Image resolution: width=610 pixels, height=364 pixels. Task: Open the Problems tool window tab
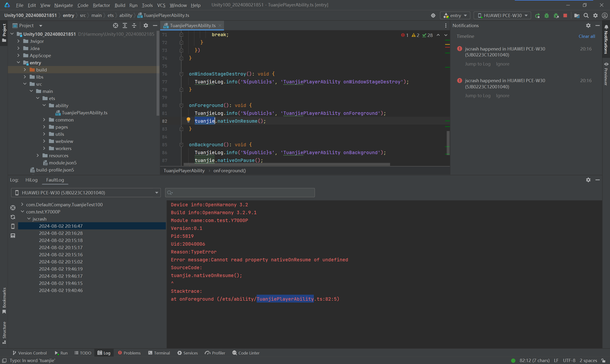point(129,353)
